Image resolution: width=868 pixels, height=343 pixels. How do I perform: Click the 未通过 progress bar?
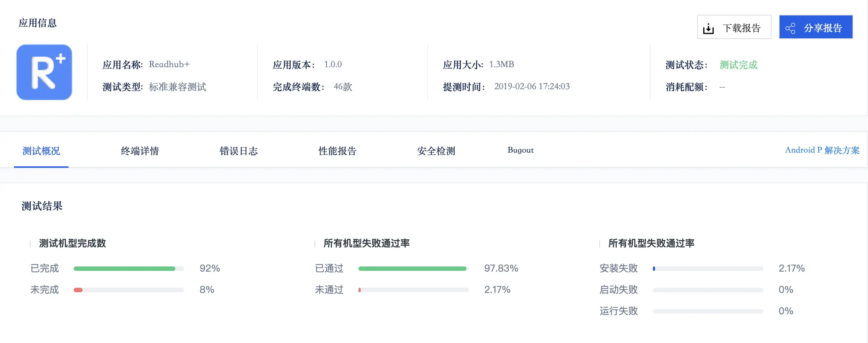(413, 290)
